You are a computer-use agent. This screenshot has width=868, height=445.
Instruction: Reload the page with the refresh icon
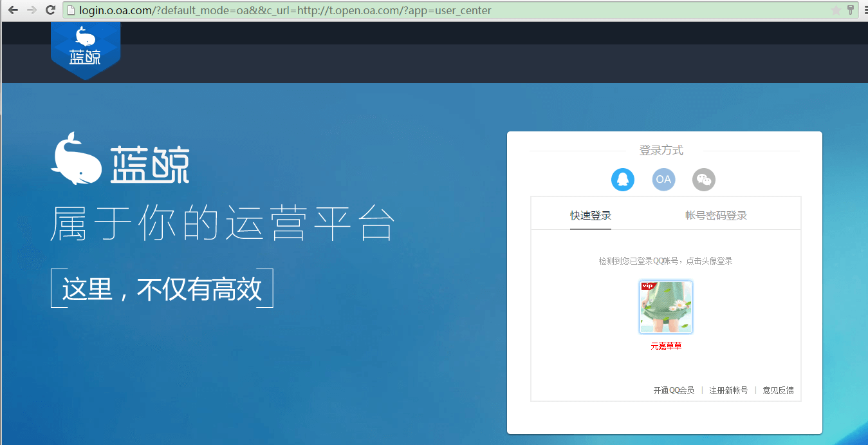click(50, 10)
